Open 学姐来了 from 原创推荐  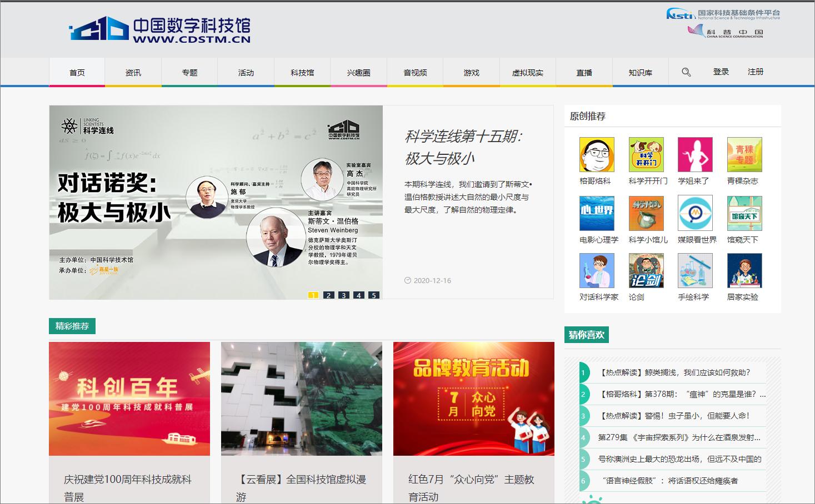tap(695, 154)
